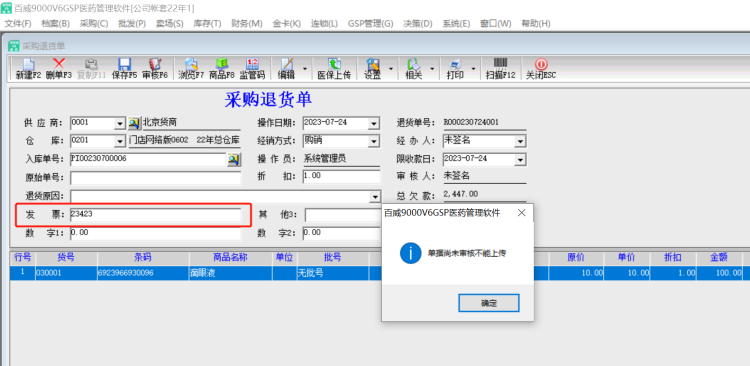
Task: Open the 退货原因 return reason dropdown
Action: pyautogui.click(x=375, y=197)
